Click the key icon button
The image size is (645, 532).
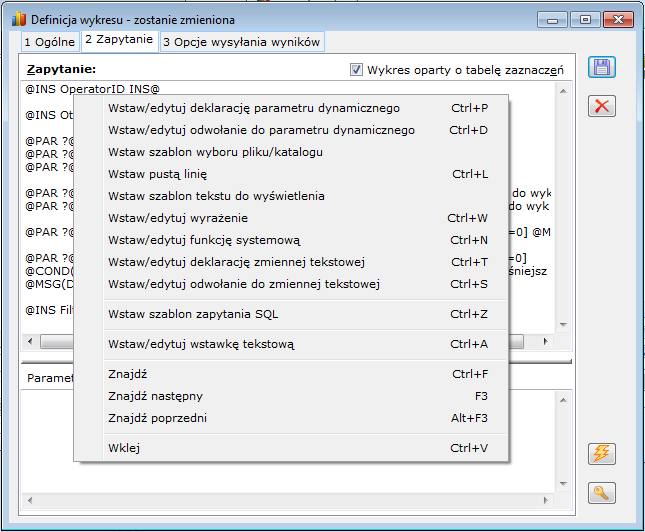pyautogui.click(x=601, y=493)
